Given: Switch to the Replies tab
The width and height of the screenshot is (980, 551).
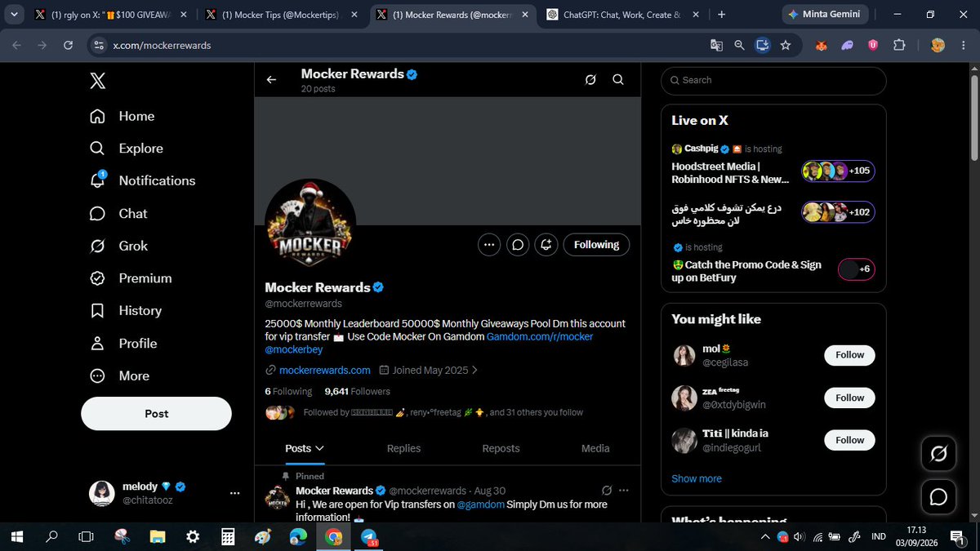Looking at the screenshot, I should click(x=403, y=448).
